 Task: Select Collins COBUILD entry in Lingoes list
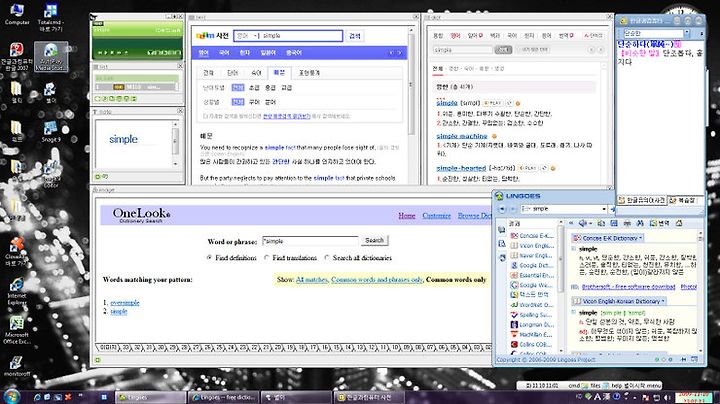532,344
